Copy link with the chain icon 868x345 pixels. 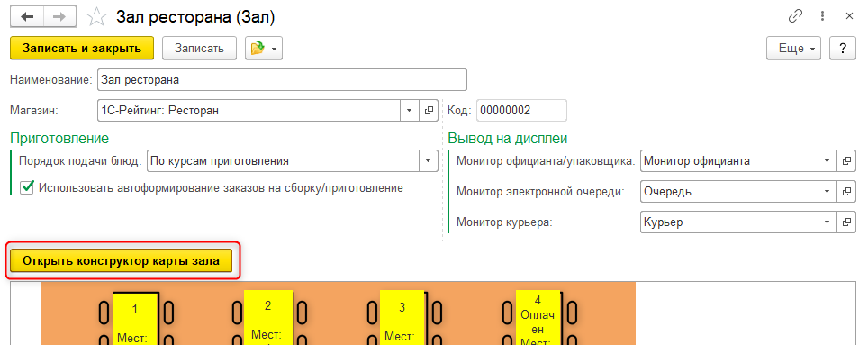[x=795, y=16]
